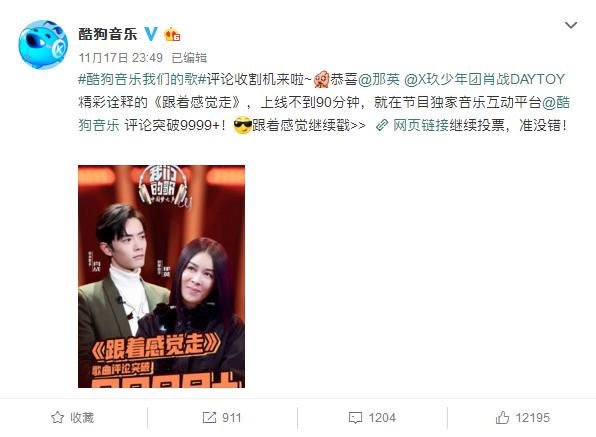The height and width of the screenshot is (437, 596).
Task: Open the post options chevron menu
Action: click(571, 25)
